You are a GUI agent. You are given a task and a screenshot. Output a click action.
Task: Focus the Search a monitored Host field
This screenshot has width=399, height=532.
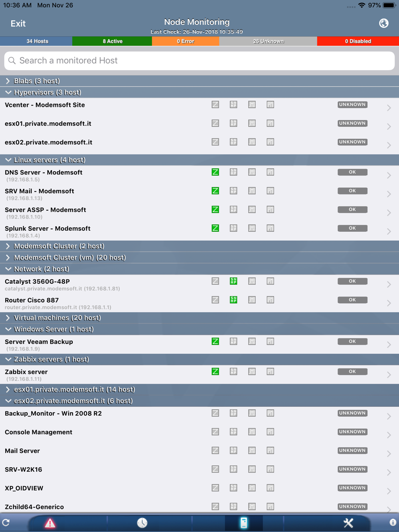199,61
